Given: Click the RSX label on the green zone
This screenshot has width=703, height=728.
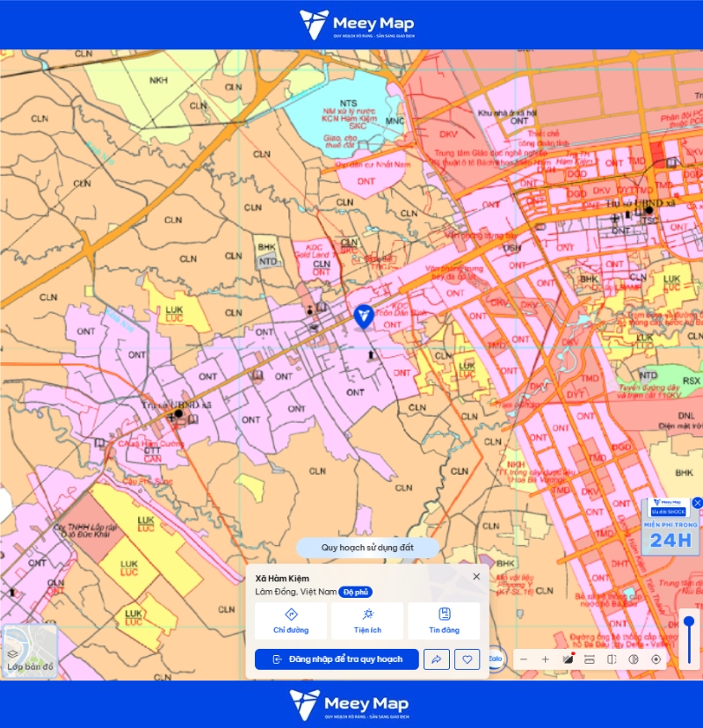Looking at the screenshot, I should 691,381.
